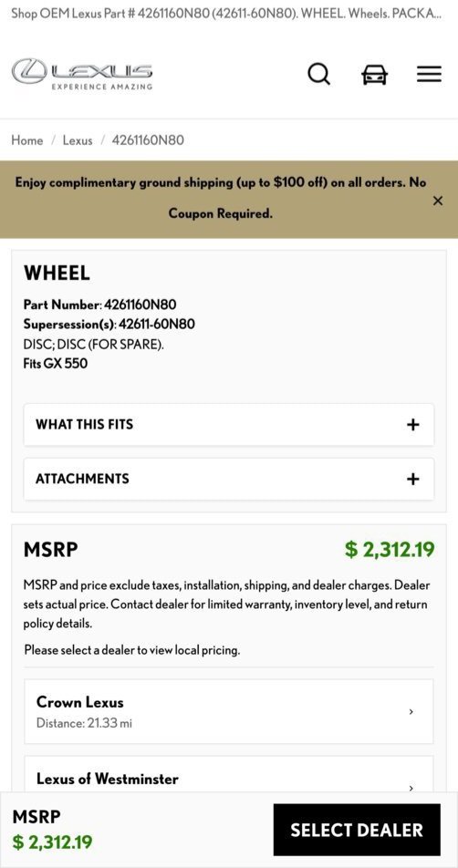Click the Lexus of Westminster chevron
The image size is (458, 868).
[x=411, y=788]
